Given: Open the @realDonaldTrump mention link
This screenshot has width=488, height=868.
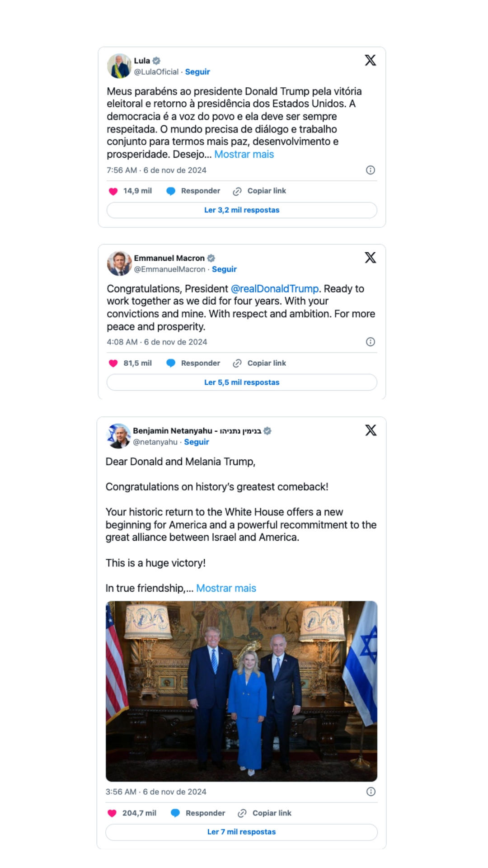Looking at the screenshot, I should pyautogui.click(x=275, y=289).
